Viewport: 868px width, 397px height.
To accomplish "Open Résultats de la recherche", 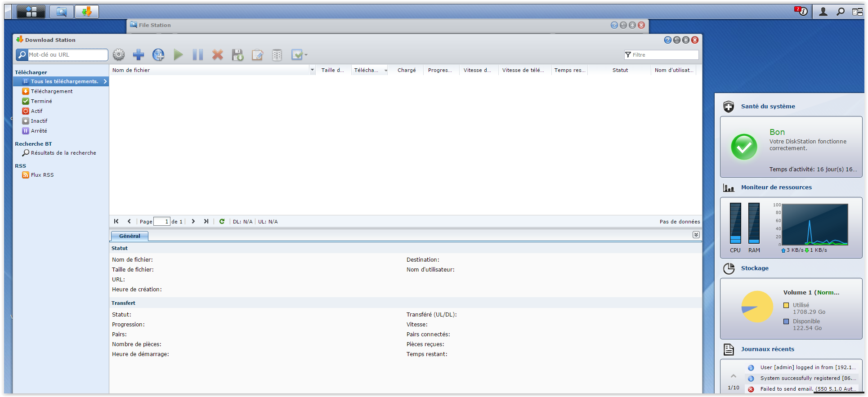I will click(63, 153).
